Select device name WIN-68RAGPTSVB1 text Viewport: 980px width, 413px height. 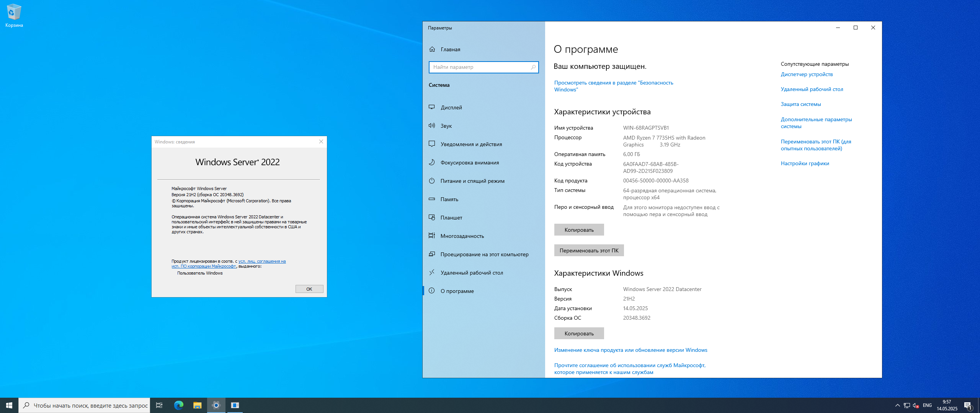(x=646, y=128)
